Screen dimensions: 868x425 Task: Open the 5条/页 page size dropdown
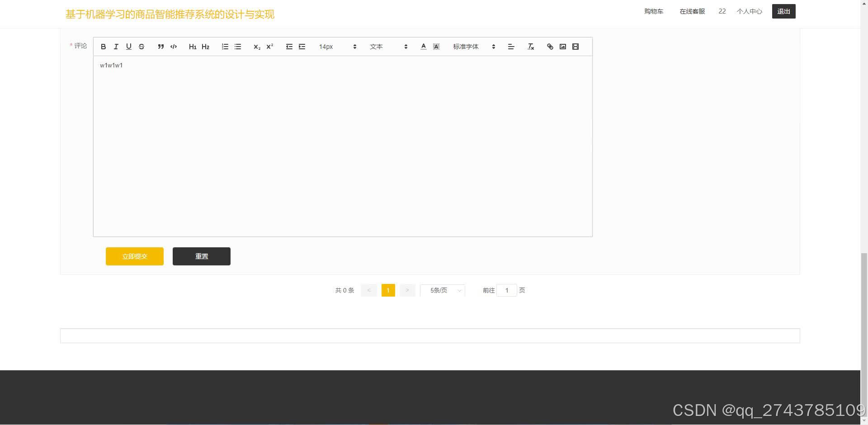pyautogui.click(x=443, y=290)
